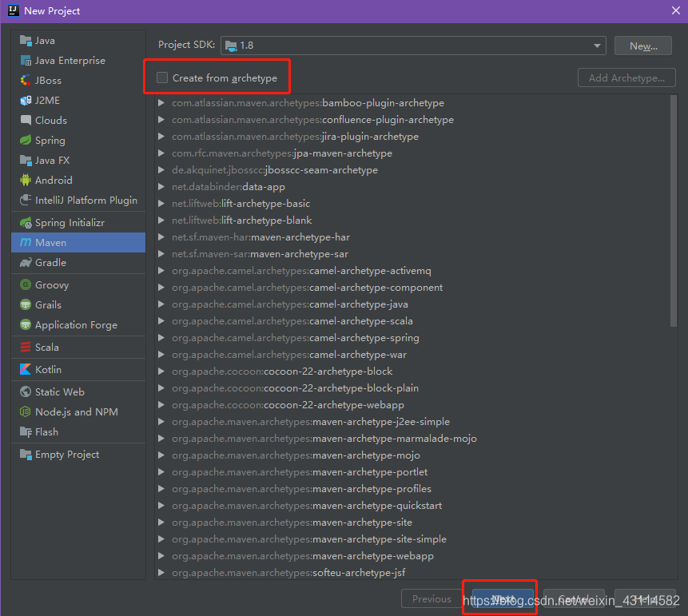Expand lift-archetype-basic entry

point(161,204)
